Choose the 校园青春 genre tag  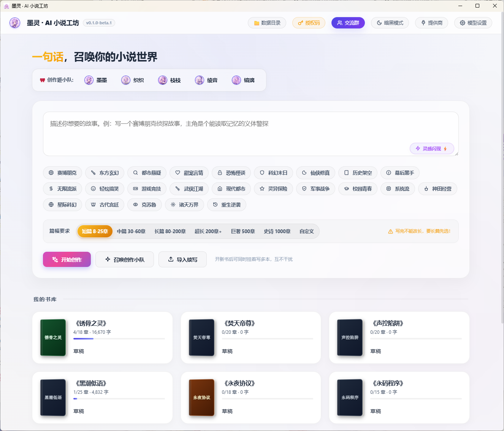[358, 189]
